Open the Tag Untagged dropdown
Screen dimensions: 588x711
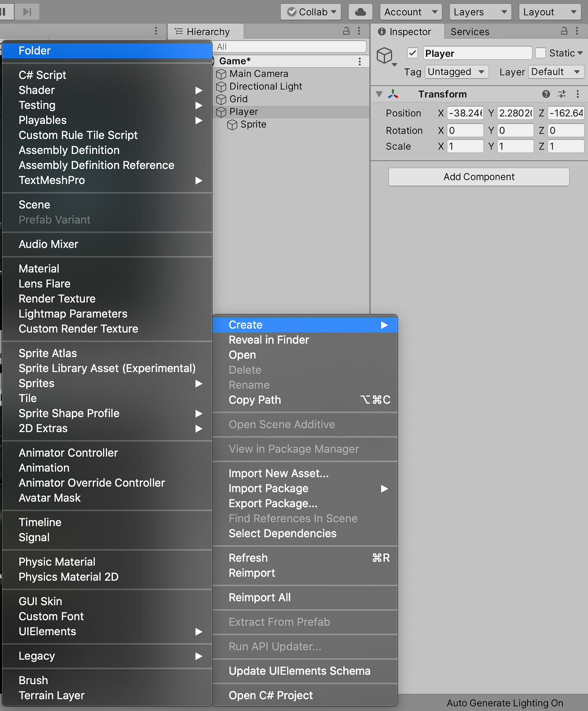(x=457, y=72)
